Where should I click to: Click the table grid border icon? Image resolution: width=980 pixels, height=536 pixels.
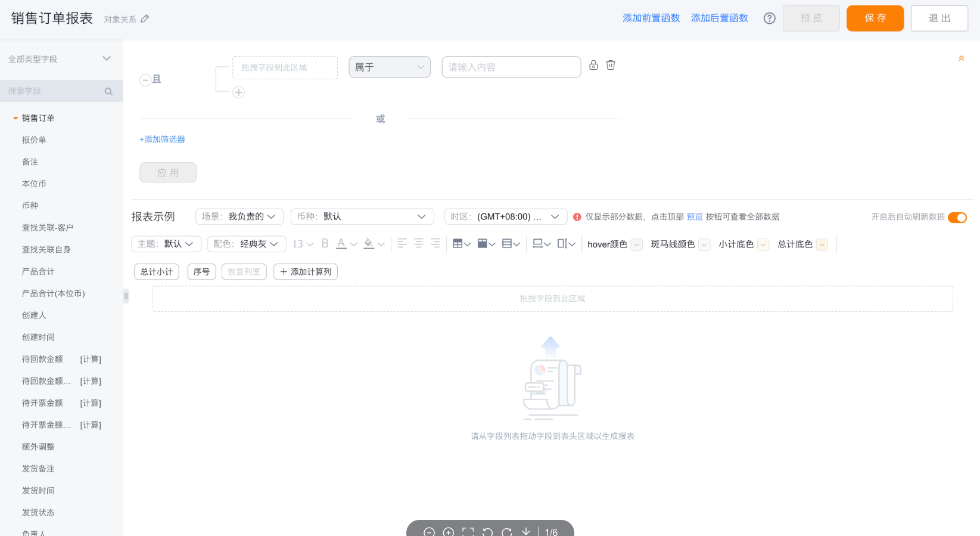click(x=458, y=244)
